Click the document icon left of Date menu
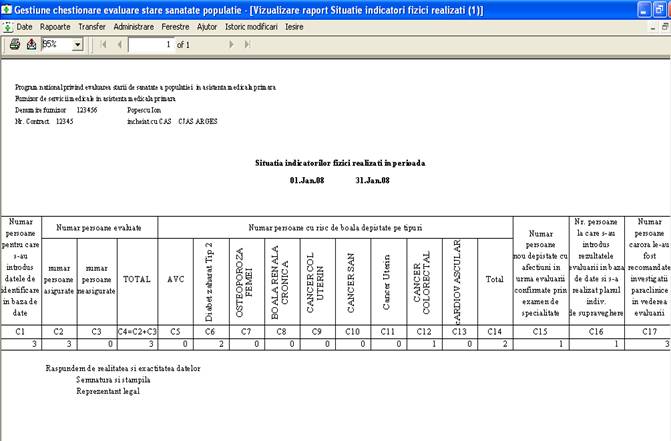Image resolution: width=671 pixels, height=441 pixels. pyautogui.click(x=8, y=26)
